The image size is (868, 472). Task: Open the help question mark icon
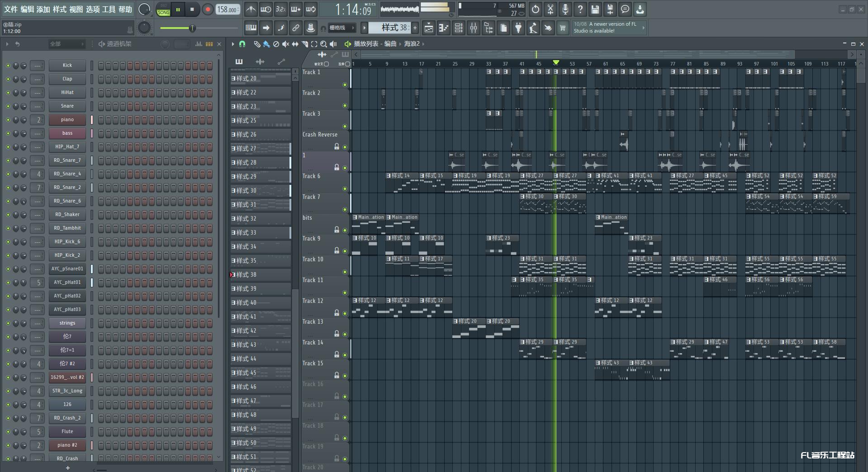pyautogui.click(x=580, y=9)
